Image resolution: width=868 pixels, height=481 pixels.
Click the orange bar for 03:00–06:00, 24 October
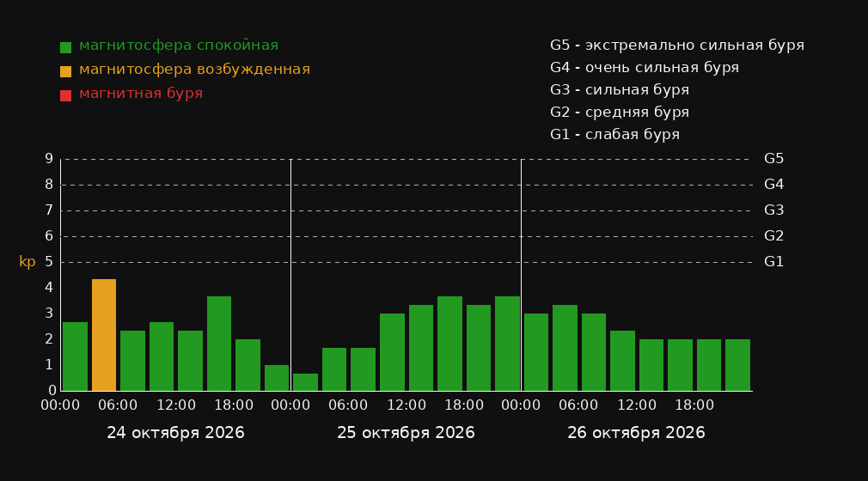click(x=104, y=335)
